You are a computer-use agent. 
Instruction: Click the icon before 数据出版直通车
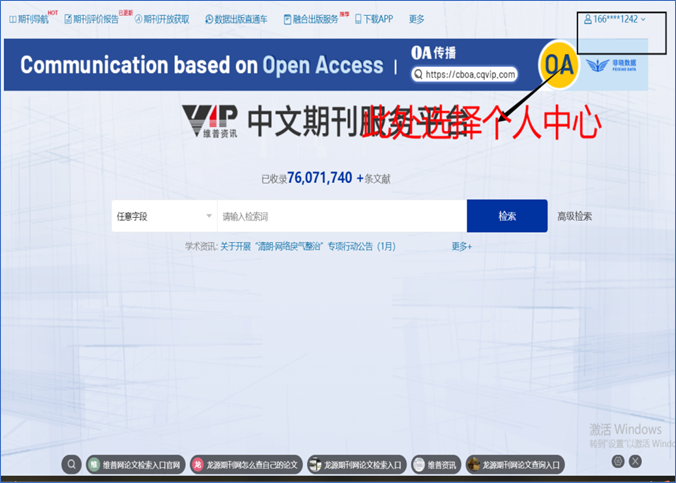(x=209, y=19)
